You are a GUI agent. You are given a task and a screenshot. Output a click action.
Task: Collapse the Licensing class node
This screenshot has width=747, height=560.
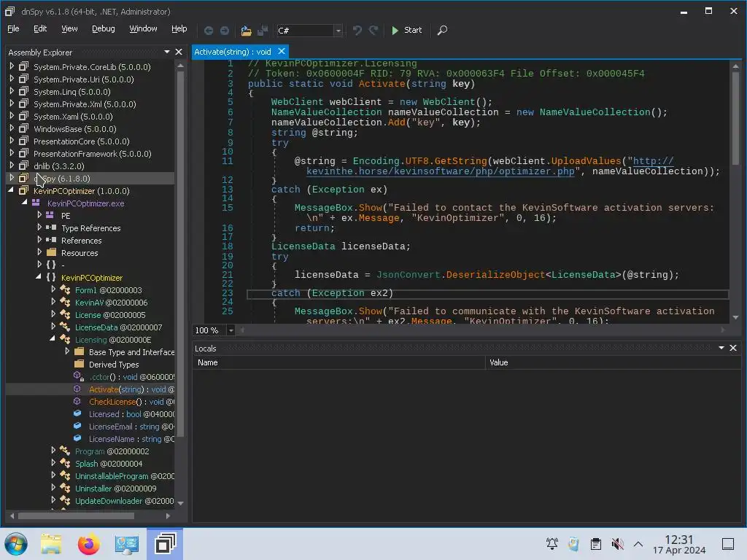tap(53, 338)
